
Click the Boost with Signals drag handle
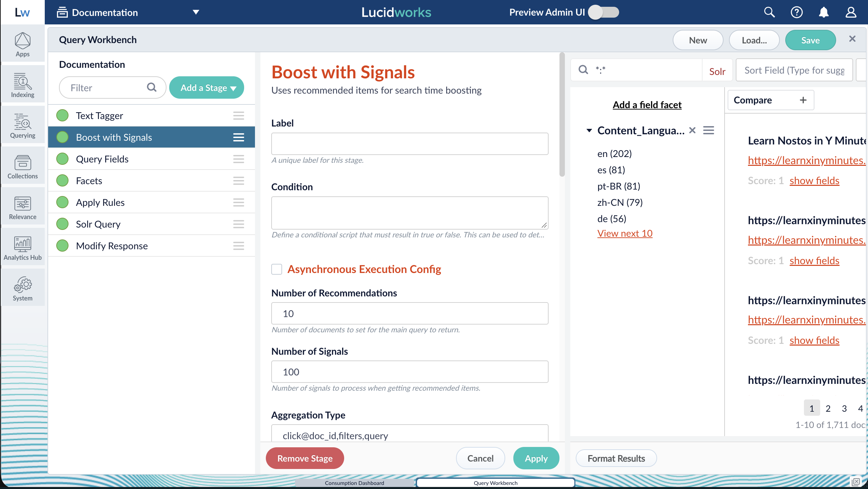pyautogui.click(x=239, y=137)
